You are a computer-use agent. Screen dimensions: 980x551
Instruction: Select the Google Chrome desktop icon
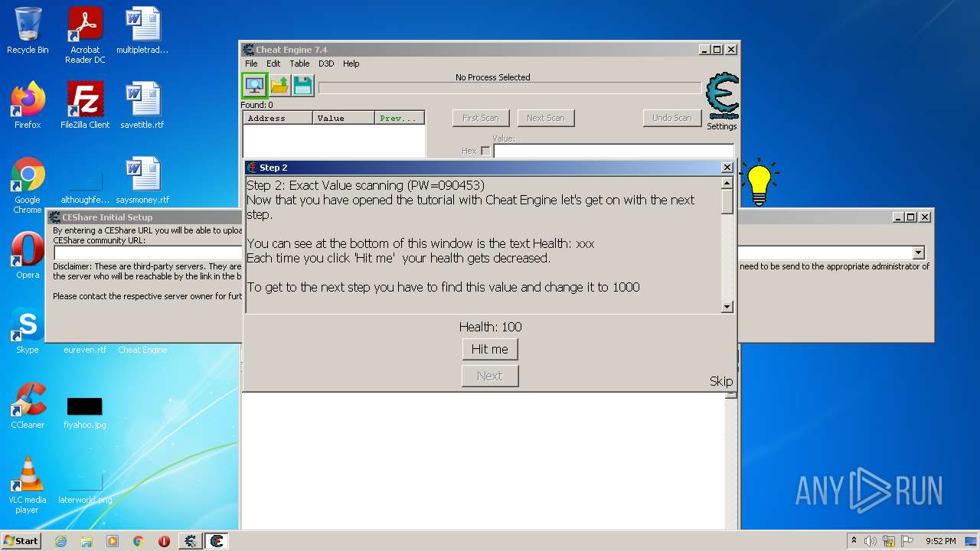28,186
